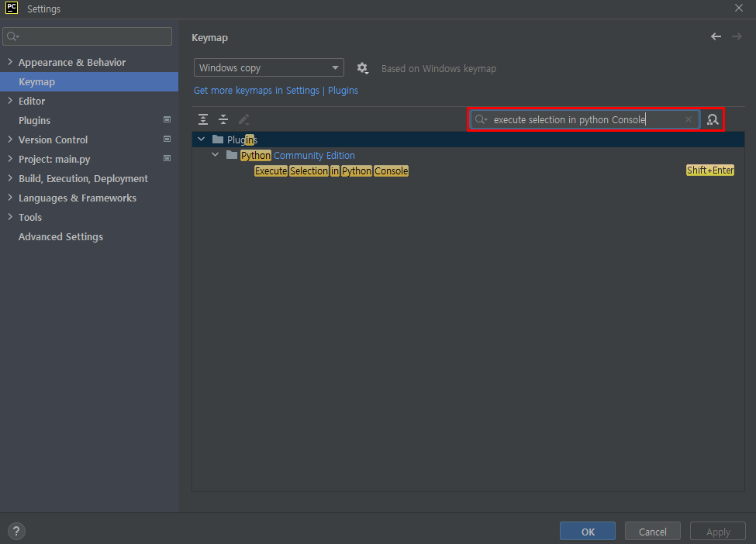
Task: Expand Project: main.py section
Action: pos(10,159)
